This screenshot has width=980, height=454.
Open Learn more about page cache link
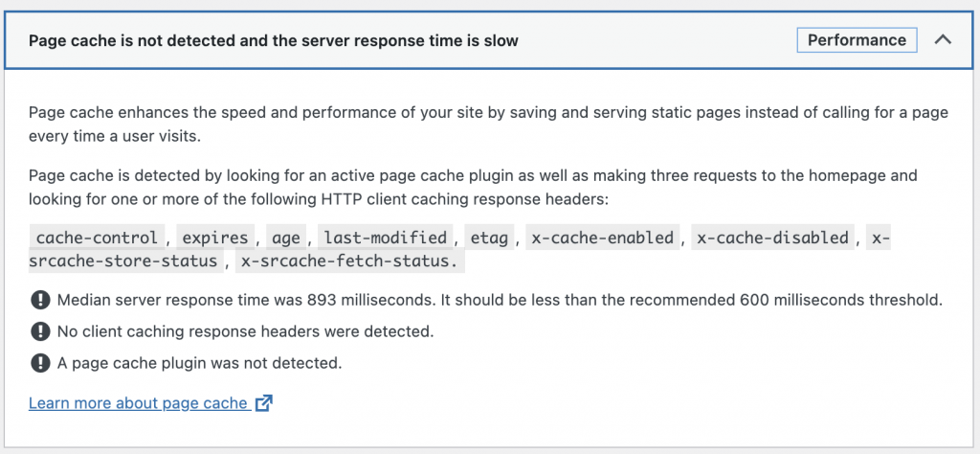click(138, 403)
